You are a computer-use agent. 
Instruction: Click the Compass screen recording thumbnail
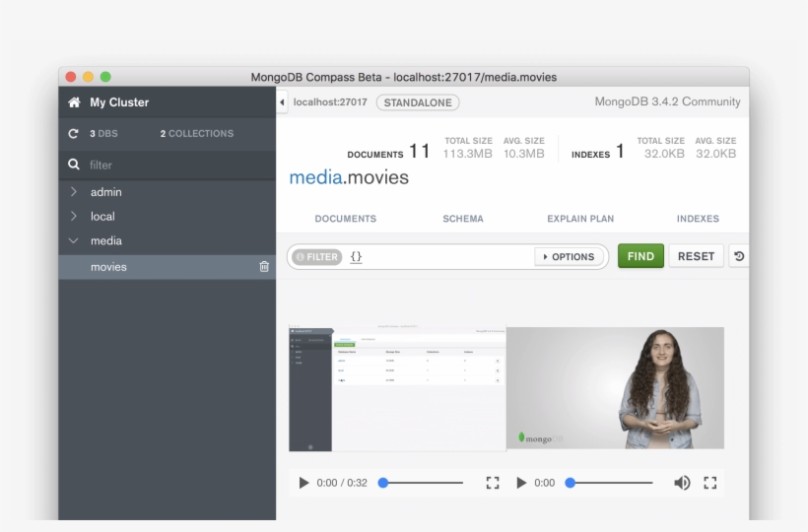tap(397, 388)
